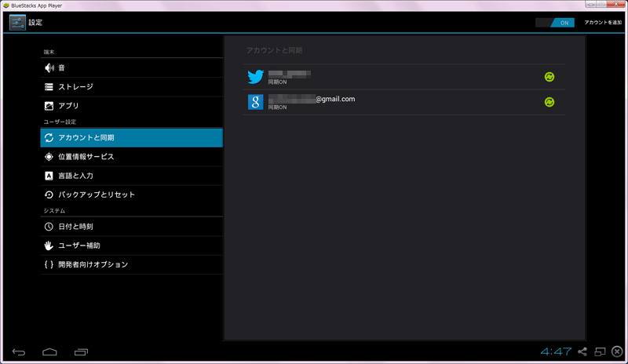Click green sync icon for Twitter account
628x364 pixels.
click(x=549, y=77)
